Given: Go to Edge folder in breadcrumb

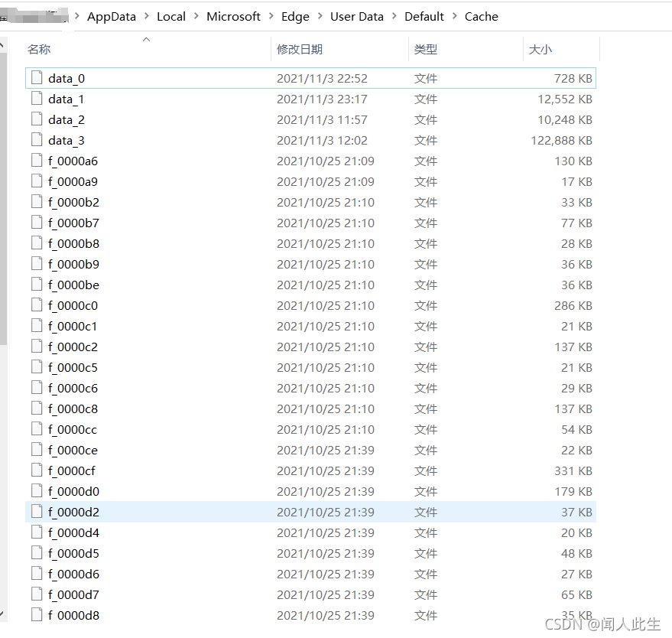Looking at the screenshot, I should pyautogui.click(x=295, y=16).
